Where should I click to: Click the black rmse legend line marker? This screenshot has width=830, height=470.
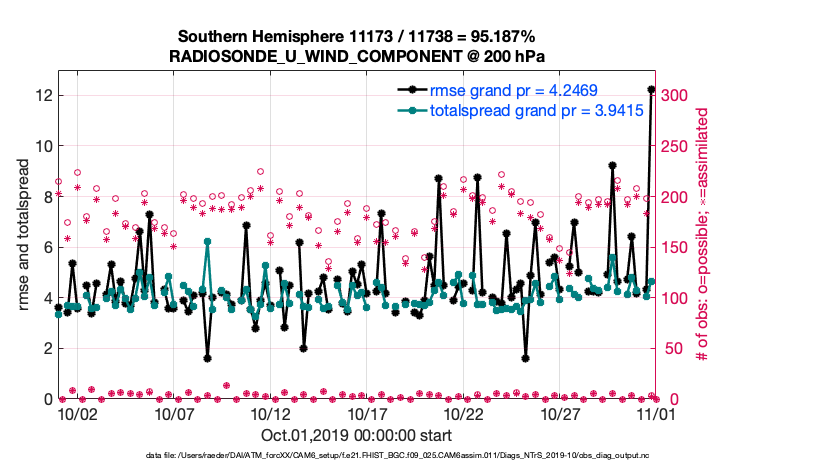click(407, 91)
